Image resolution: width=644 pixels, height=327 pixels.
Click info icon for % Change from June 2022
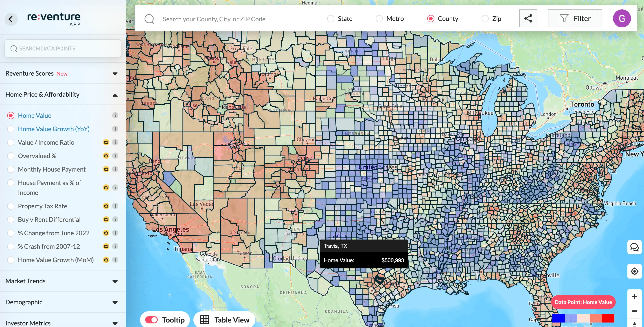click(115, 233)
